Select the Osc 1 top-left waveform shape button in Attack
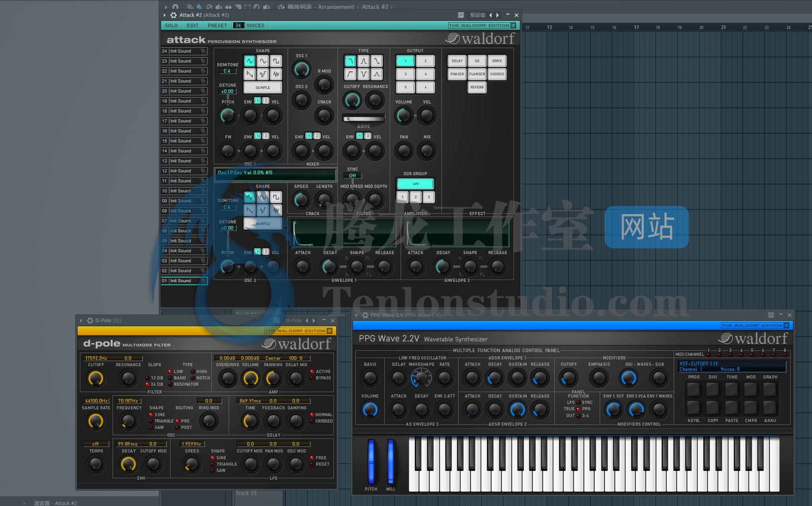The width and height of the screenshot is (812, 506). [x=249, y=61]
